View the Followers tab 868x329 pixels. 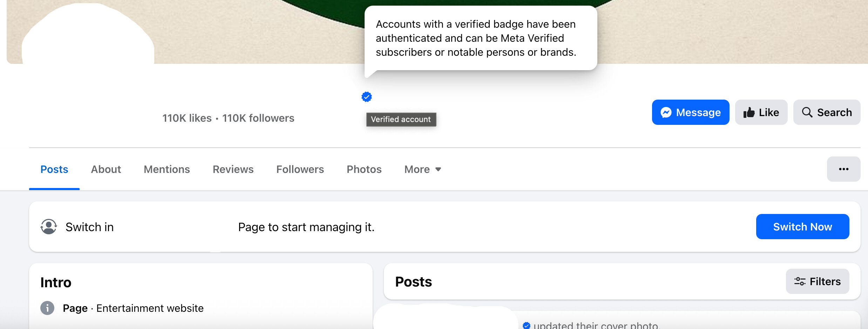click(300, 169)
